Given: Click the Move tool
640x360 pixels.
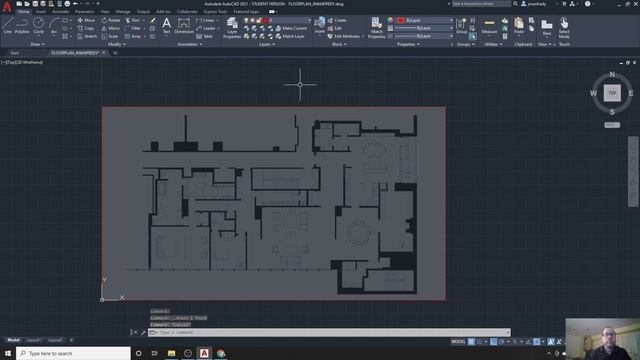Looking at the screenshot, I should 86,20.
